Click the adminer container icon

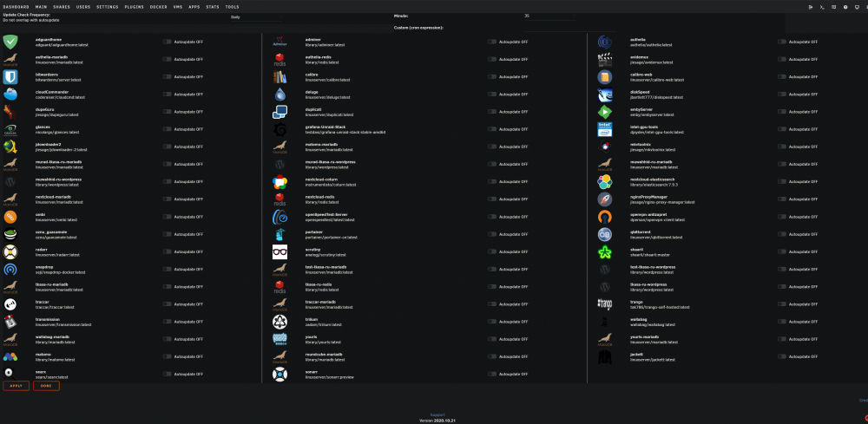(279, 42)
